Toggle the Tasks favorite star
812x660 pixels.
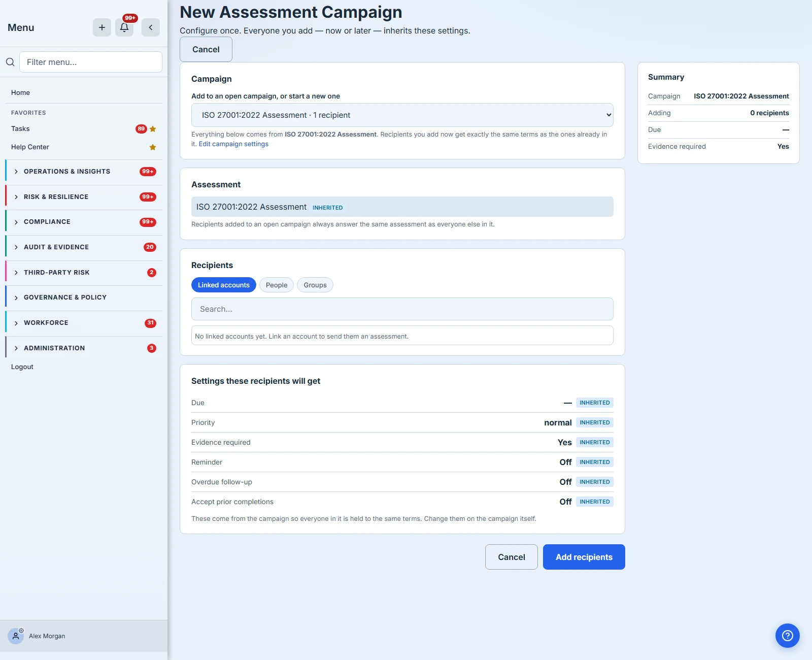click(153, 129)
